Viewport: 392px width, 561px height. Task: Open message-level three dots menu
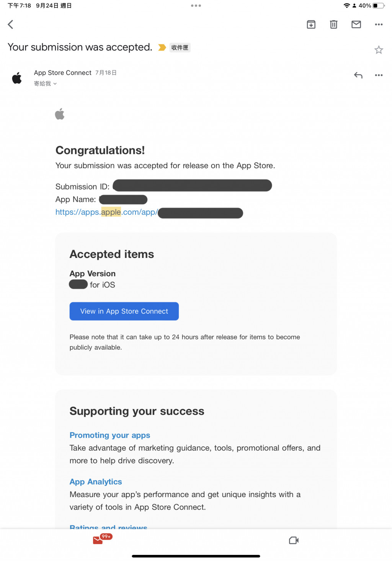[379, 75]
